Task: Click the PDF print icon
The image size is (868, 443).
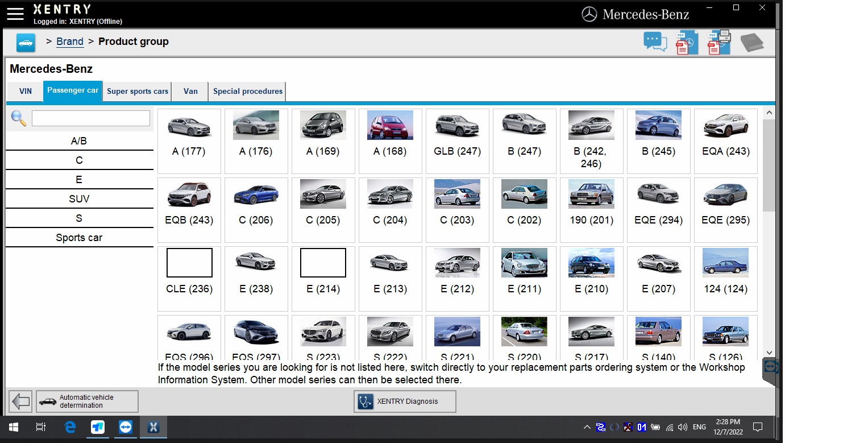Action: click(719, 42)
